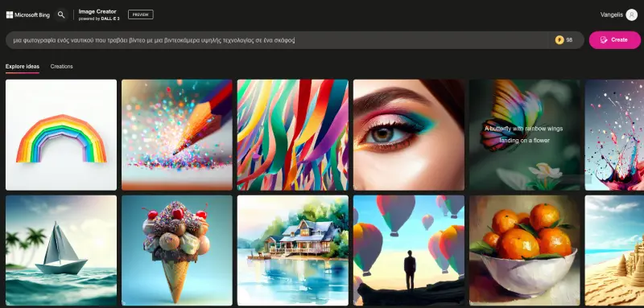Image resolution: width=644 pixels, height=308 pixels.
Task: Open the bowl of oranges thumbnail
Action: (525, 251)
